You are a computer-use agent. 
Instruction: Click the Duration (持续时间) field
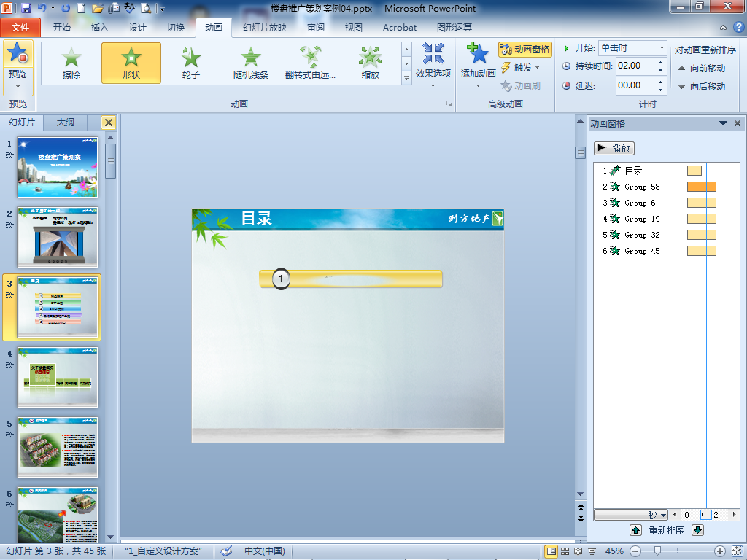click(x=636, y=66)
